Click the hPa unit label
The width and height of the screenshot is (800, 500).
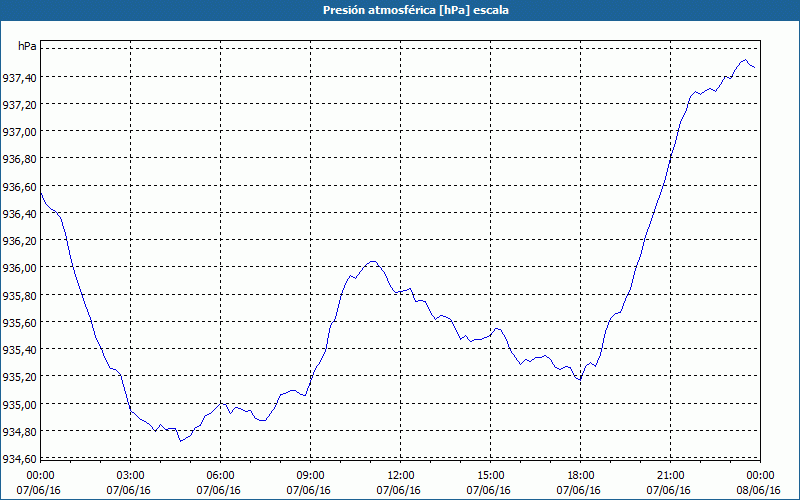tap(27, 47)
